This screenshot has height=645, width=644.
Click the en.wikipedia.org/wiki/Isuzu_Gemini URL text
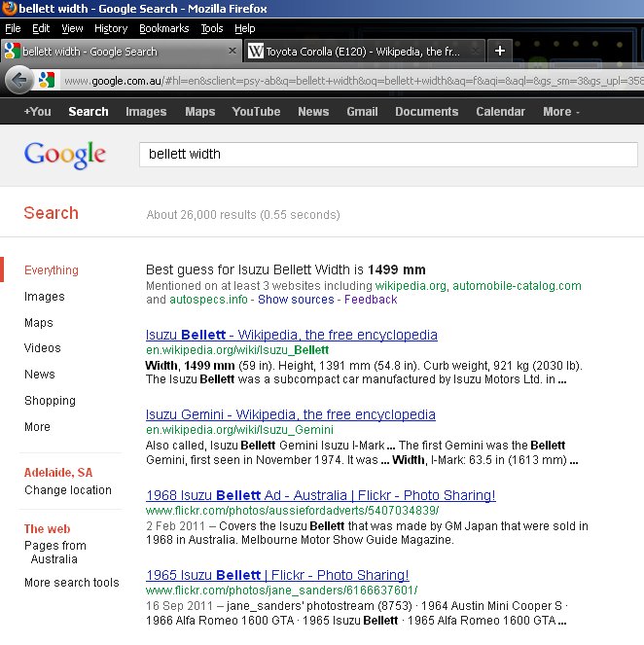pos(239,430)
